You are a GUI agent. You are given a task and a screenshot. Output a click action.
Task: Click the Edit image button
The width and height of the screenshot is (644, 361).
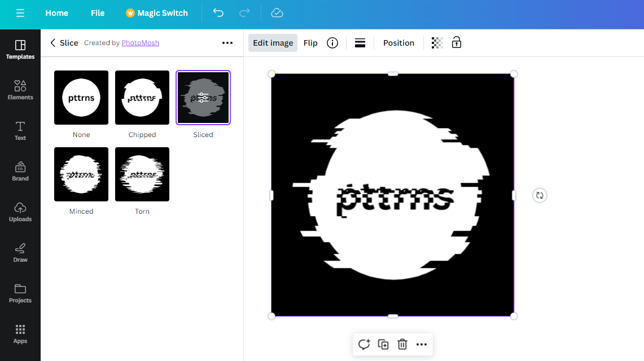pyautogui.click(x=273, y=43)
